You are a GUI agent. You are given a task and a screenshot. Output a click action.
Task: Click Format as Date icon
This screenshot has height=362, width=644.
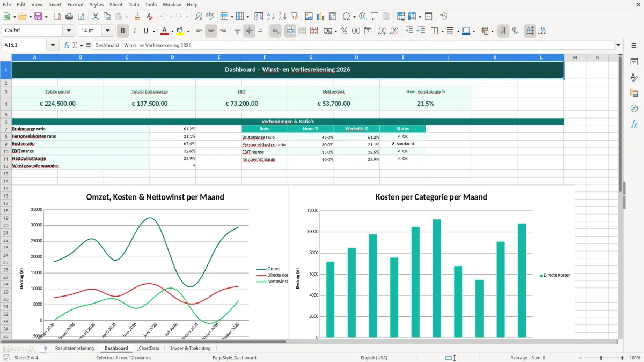point(368,31)
